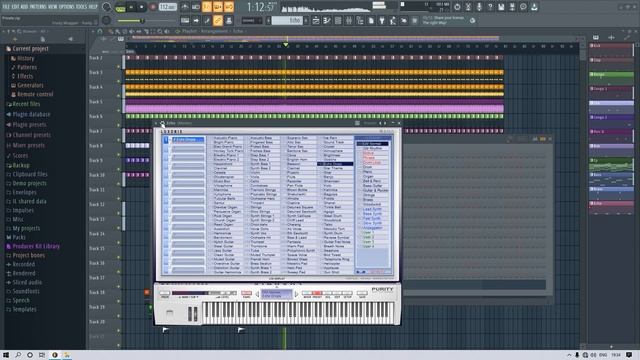
Task: Expand the Mixer presets folder
Action: point(29,145)
